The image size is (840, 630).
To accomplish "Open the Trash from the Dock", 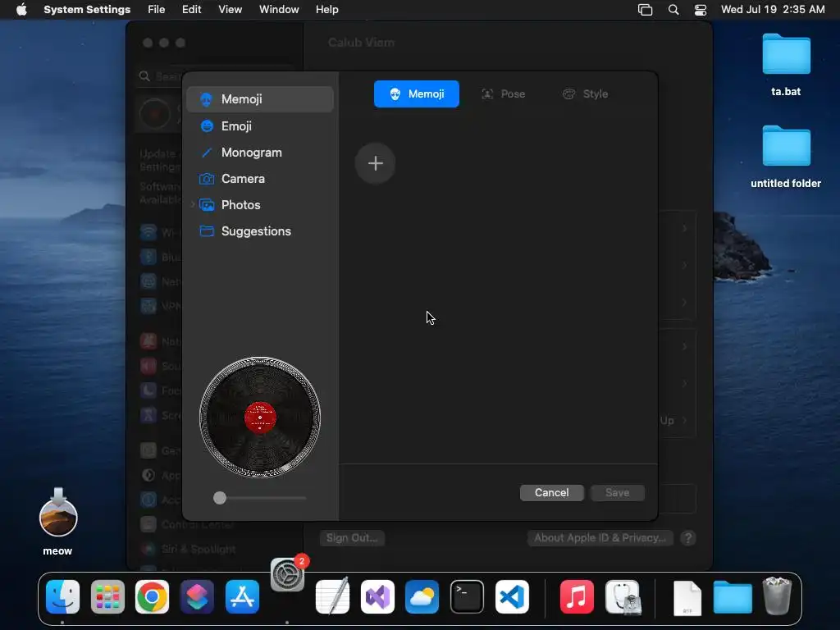I will pos(778,596).
